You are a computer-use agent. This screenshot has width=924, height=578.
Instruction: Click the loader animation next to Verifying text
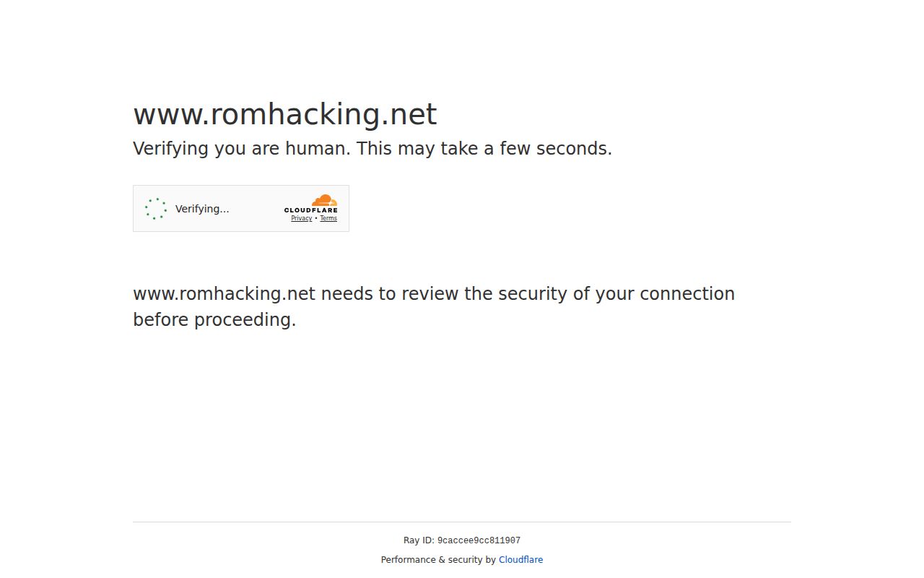coord(155,208)
